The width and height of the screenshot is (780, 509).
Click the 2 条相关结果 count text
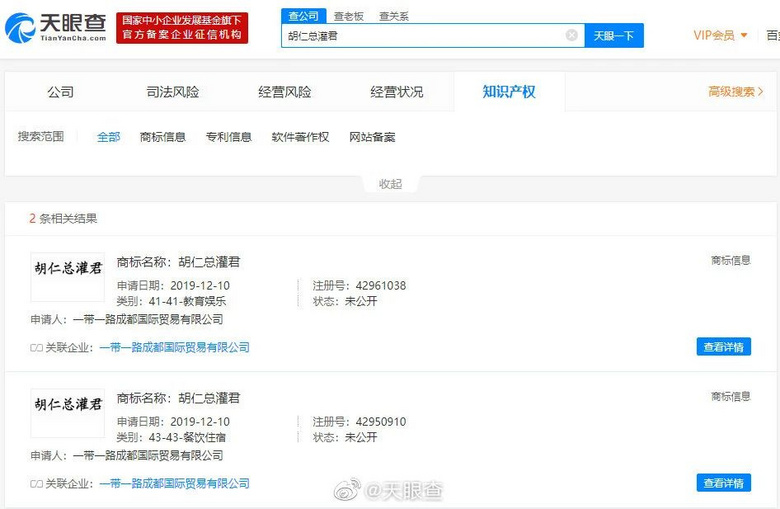coord(63,218)
